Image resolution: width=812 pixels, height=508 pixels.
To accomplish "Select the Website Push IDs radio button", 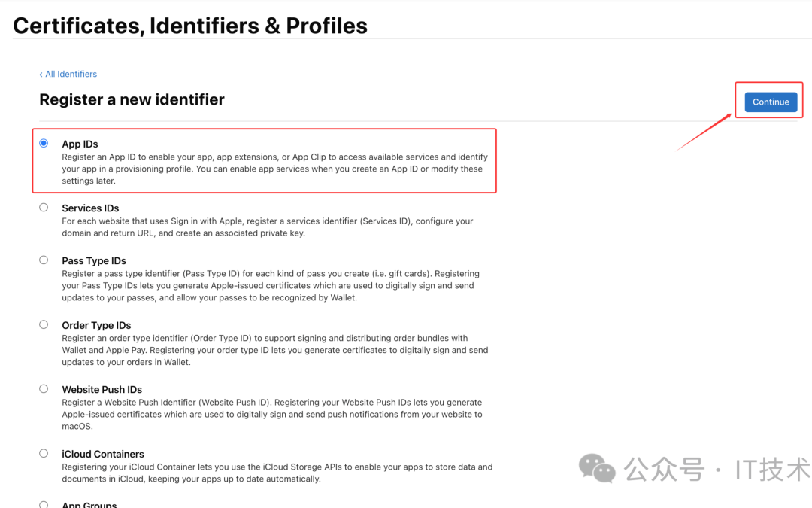I will point(44,389).
